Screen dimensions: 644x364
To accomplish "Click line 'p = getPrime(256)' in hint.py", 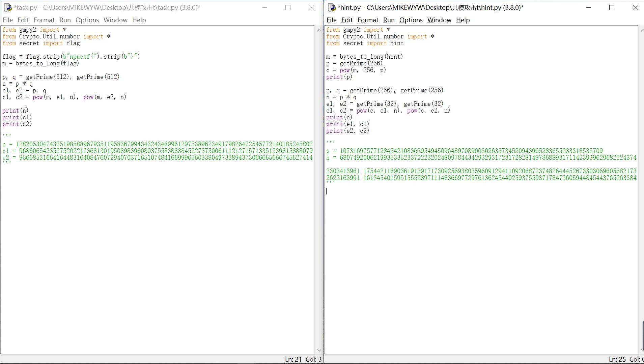I will [355, 63].
